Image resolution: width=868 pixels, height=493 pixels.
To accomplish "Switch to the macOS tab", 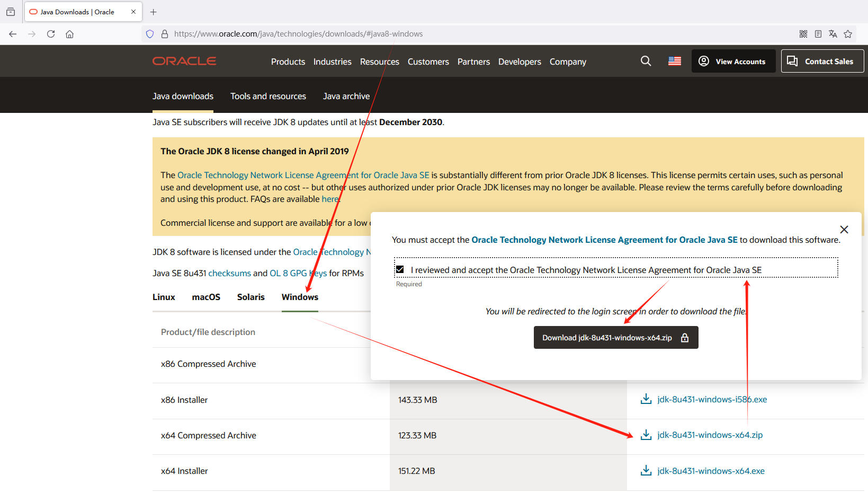I will (x=206, y=297).
